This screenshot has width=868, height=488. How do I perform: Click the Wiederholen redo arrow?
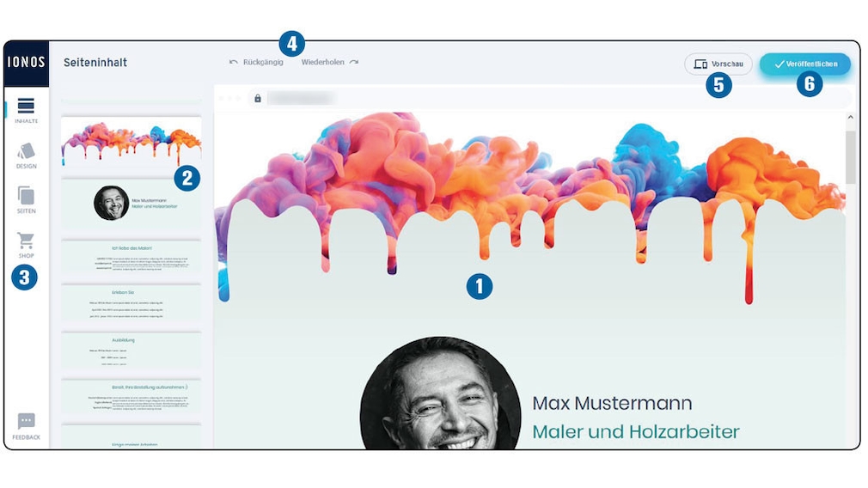354,63
